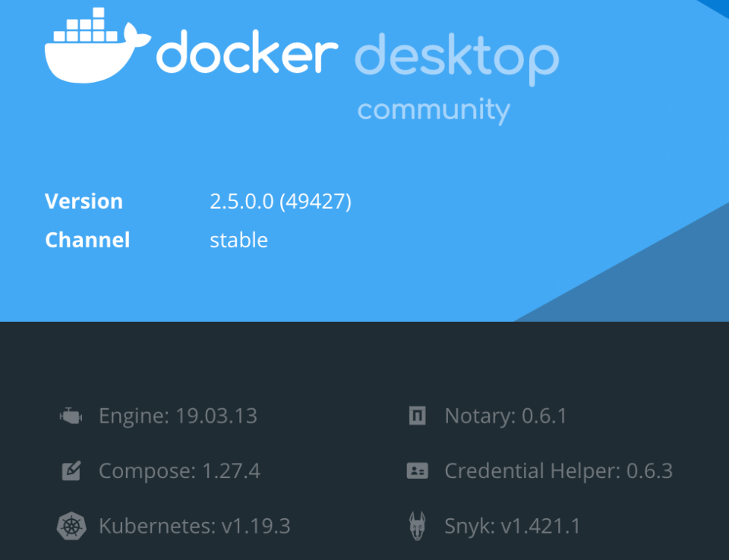
Task: Click the Snyk dog icon
Action: coord(417,526)
